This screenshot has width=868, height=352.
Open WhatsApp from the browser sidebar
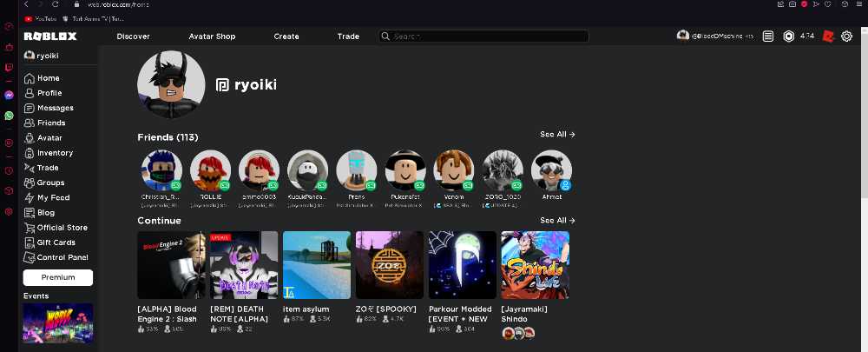pyautogui.click(x=9, y=115)
